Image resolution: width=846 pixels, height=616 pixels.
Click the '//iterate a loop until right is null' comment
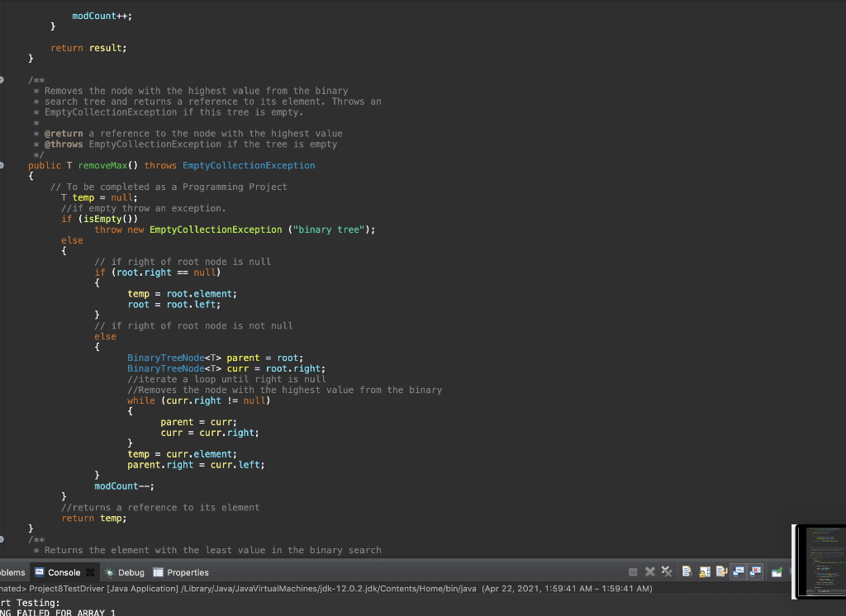(226, 379)
